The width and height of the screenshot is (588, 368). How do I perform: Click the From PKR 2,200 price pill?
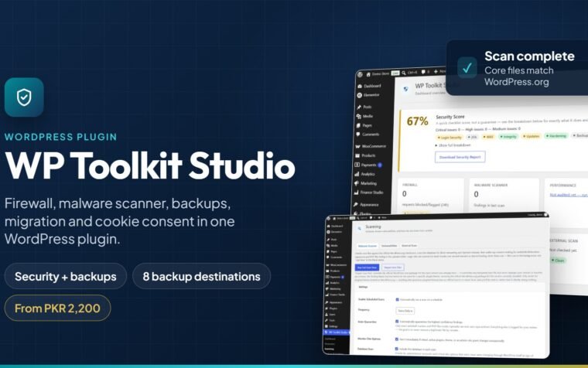pyautogui.click(x=57, y=308)
